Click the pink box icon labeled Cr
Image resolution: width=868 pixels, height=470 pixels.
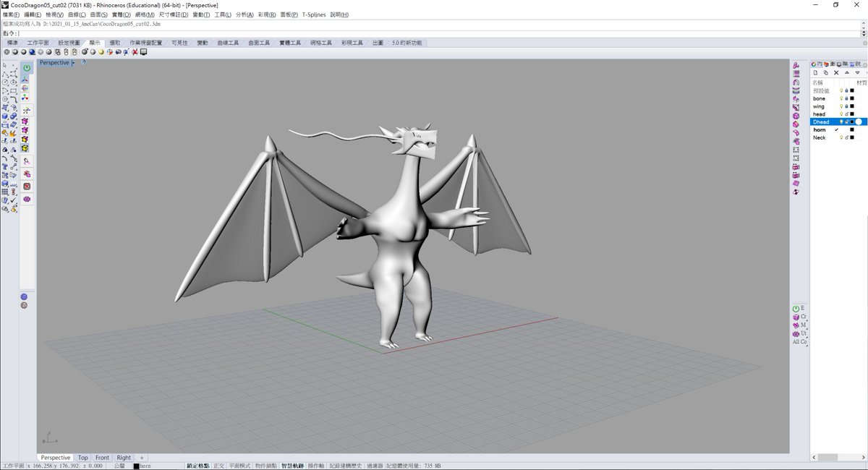point(796,317)
